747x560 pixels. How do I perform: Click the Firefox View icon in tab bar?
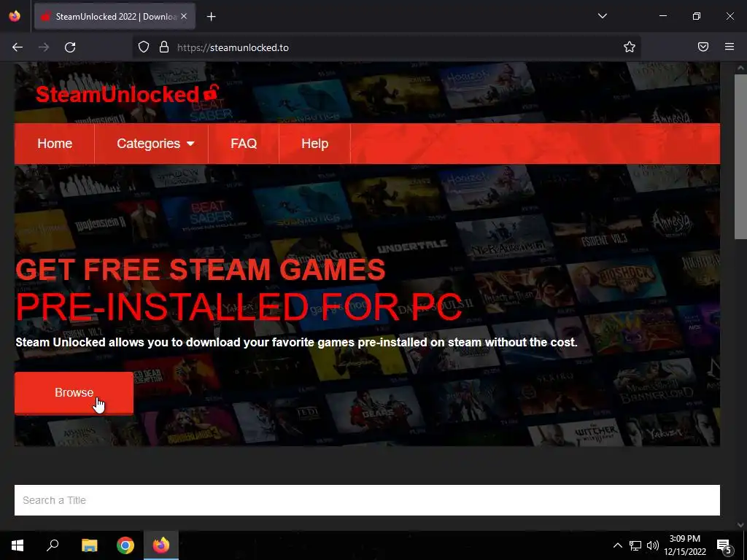click(x=15, y=16)
